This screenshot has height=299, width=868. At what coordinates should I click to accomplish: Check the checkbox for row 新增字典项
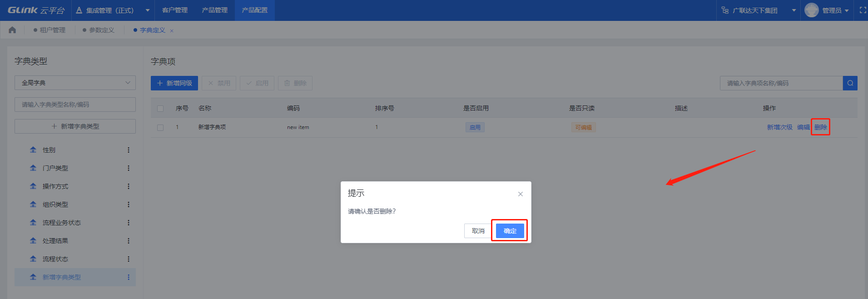(160, 128)
